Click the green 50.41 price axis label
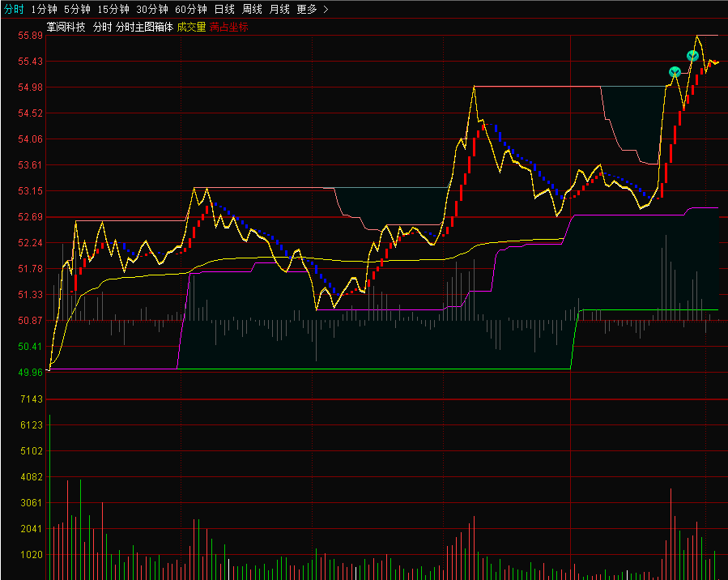This screenshot has width=728, height=580. [30, 347]
